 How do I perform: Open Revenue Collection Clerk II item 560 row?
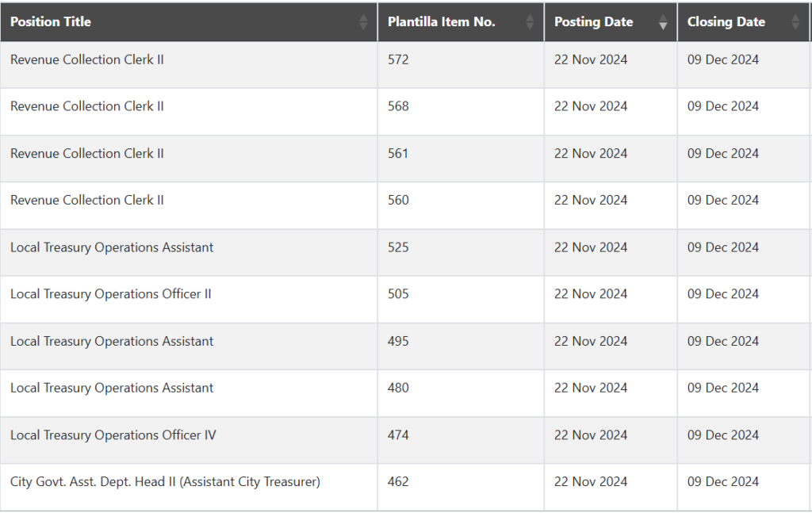[87, 200]
